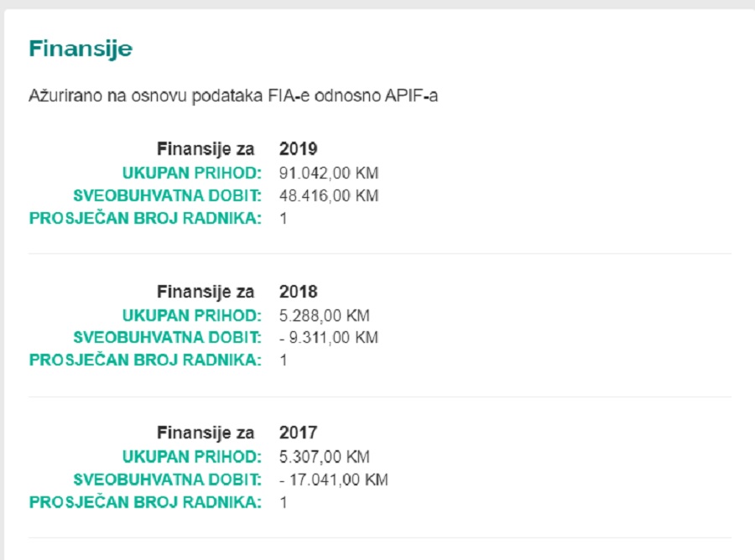Select 2017 total revenue 5.307,00 KM
The width and height of the screenshot is (755, 560).
[324, 457]
